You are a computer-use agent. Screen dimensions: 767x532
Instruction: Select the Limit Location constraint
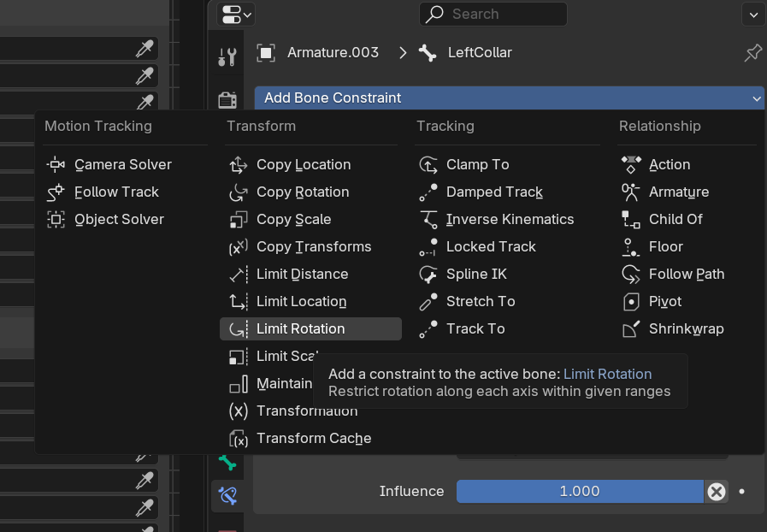coord(310,301)
